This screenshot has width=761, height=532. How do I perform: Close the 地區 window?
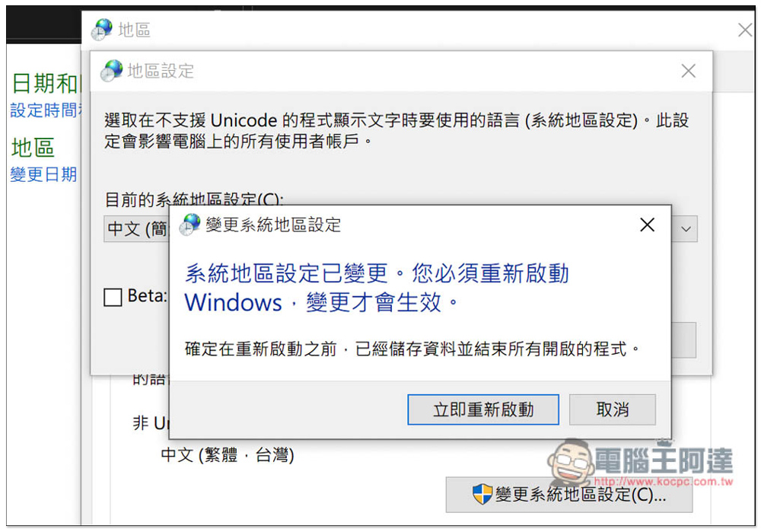click(x=745, y=30)
